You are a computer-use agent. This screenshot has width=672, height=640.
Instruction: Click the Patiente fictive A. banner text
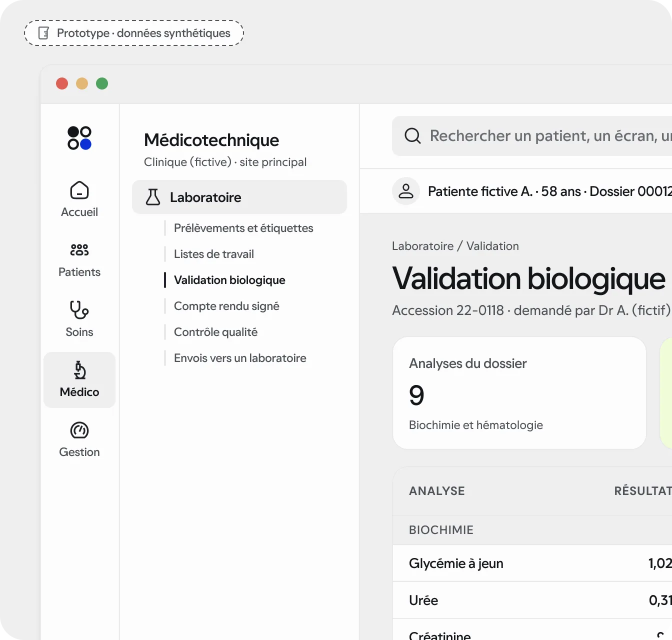(550, 191)
